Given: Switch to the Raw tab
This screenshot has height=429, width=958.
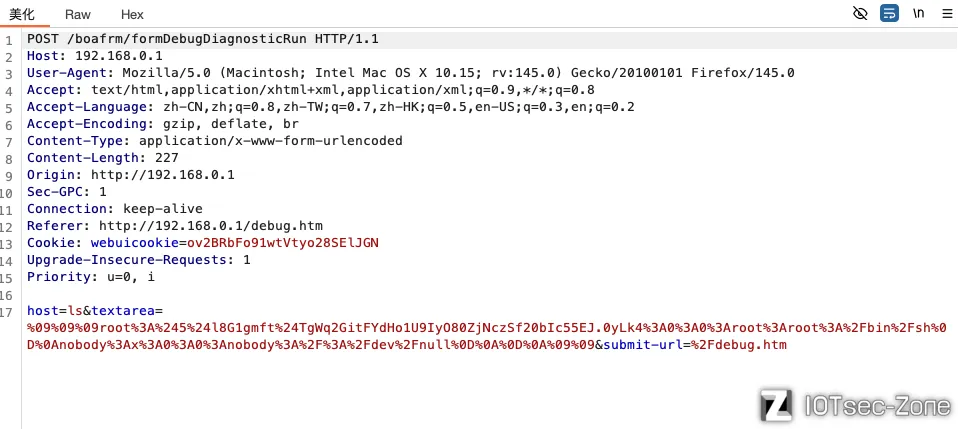Looking at the screenshot, I should coord(78,15).
